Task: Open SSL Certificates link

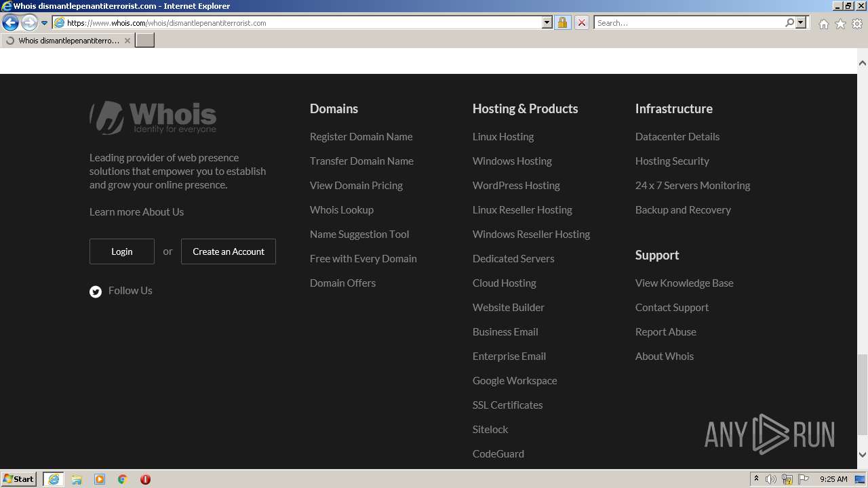Action: (x=507, y=405)
